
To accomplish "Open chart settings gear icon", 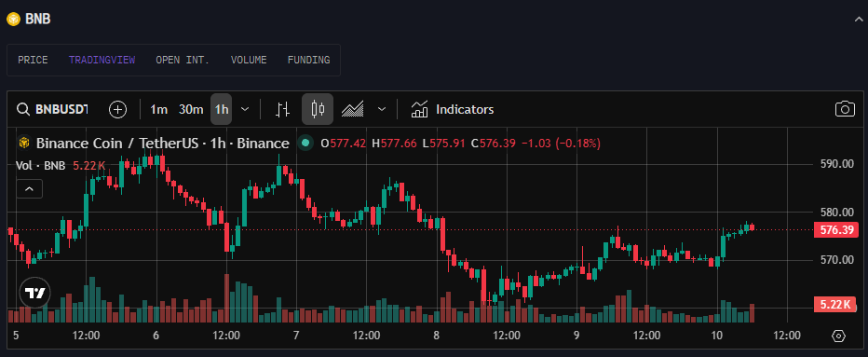I will (x=838, y=336).
